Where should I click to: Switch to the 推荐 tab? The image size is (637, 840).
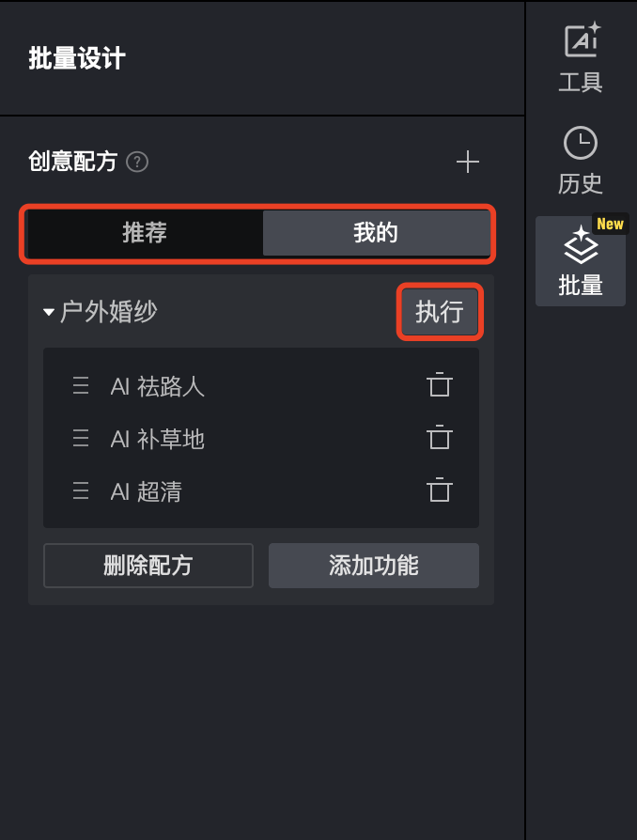[145, 233]
